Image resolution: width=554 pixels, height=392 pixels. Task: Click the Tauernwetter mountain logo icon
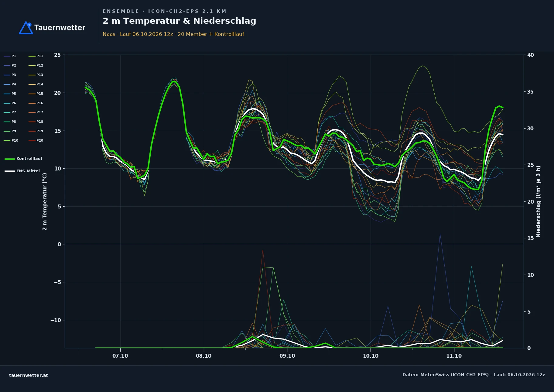(x=26, y=28)
